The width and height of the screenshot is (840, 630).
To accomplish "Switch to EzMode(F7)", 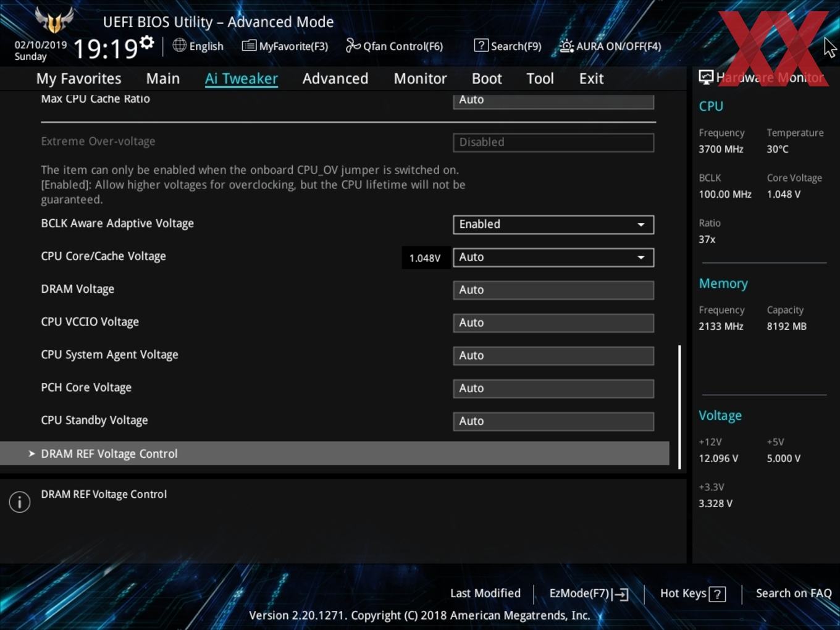I will 589,594.
